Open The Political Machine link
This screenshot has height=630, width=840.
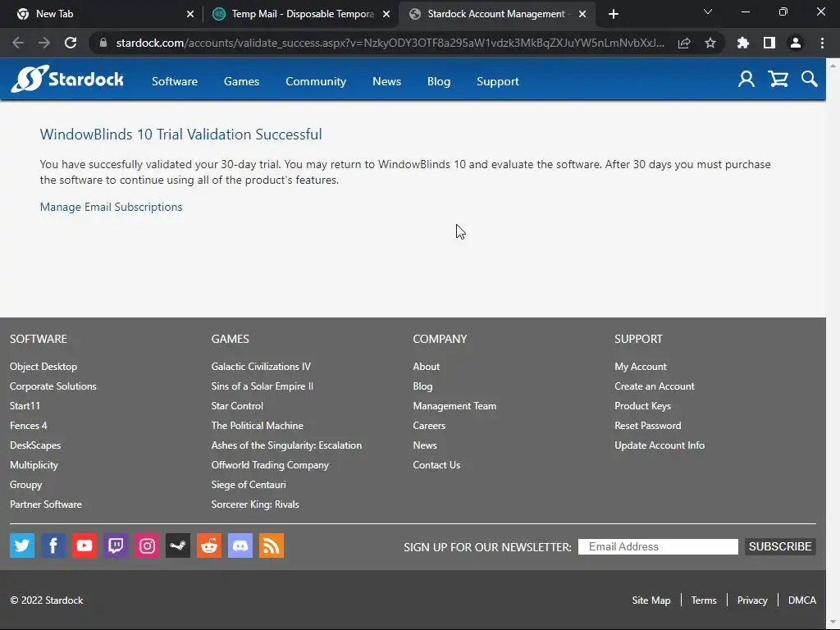(x=257, y=426)
